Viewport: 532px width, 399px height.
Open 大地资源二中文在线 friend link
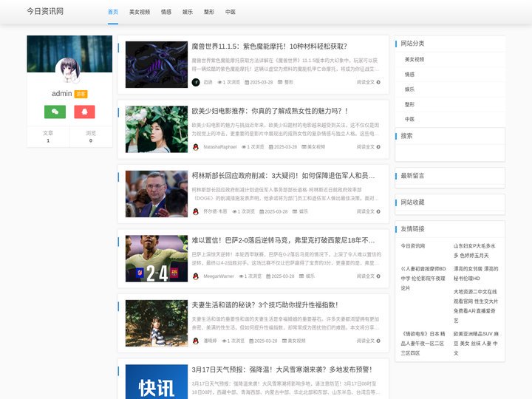(475, 306)
